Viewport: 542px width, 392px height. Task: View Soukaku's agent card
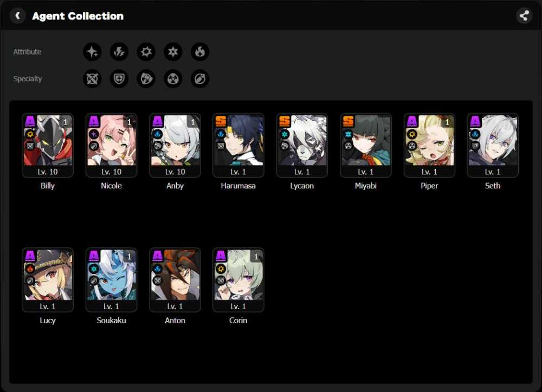click(111, 280)
